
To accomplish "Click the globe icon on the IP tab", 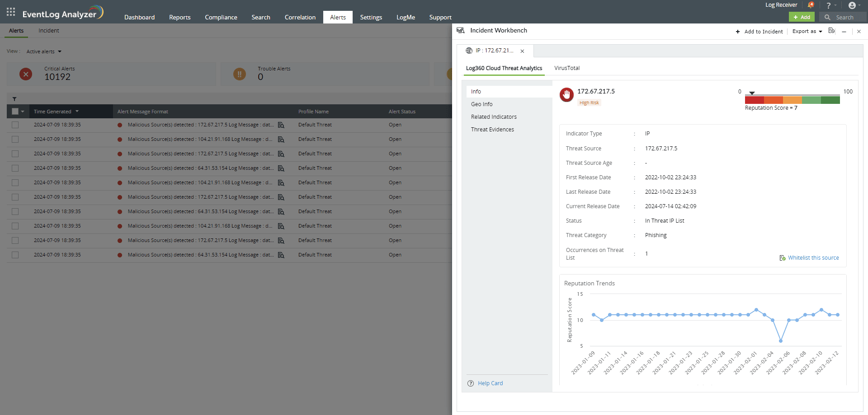I will coord(470,51).
